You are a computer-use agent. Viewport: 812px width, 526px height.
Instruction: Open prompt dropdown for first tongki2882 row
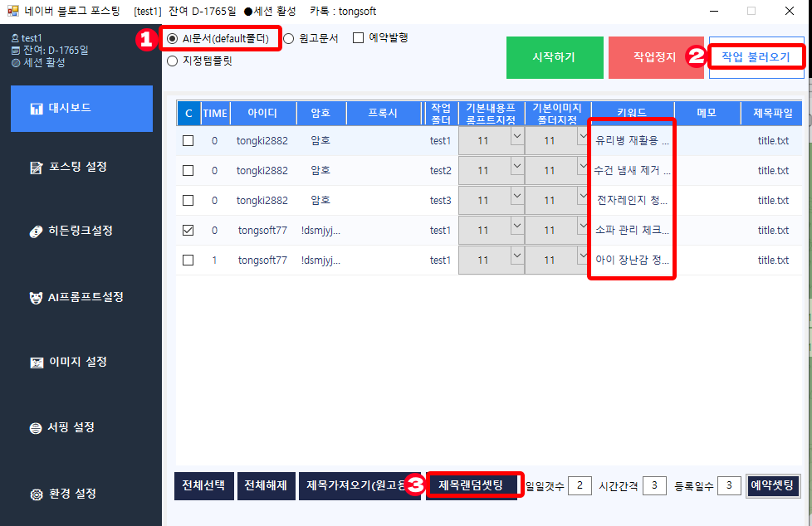pyautogui.click(x=516, y=138)
